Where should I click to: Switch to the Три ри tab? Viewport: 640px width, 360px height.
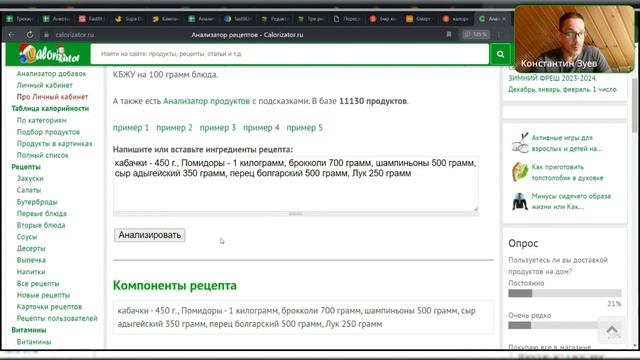click(x=310, y=19)
